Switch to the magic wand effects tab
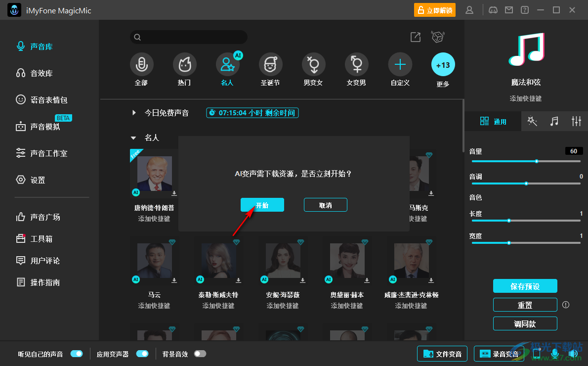This screenshot has height=366, width=588. coord(532,121)
